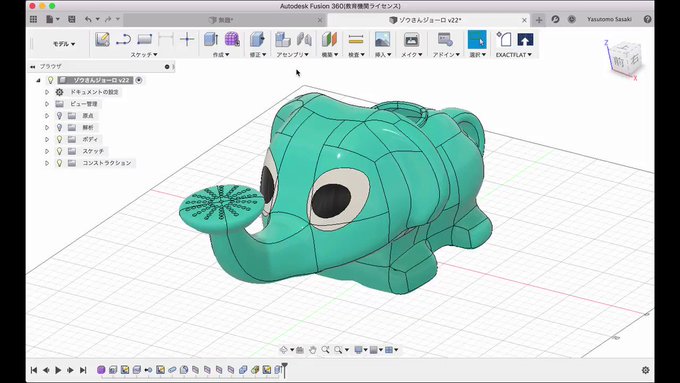Viewport: 680px width, 383px height.
Task: Toggle visibility bulb of スケッチ folder
Action: coord(59,151)
